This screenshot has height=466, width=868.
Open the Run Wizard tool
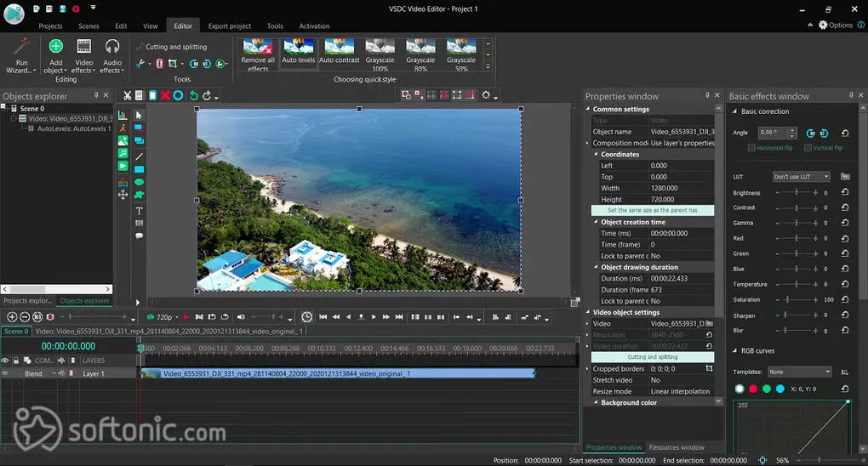pos(21,55)
